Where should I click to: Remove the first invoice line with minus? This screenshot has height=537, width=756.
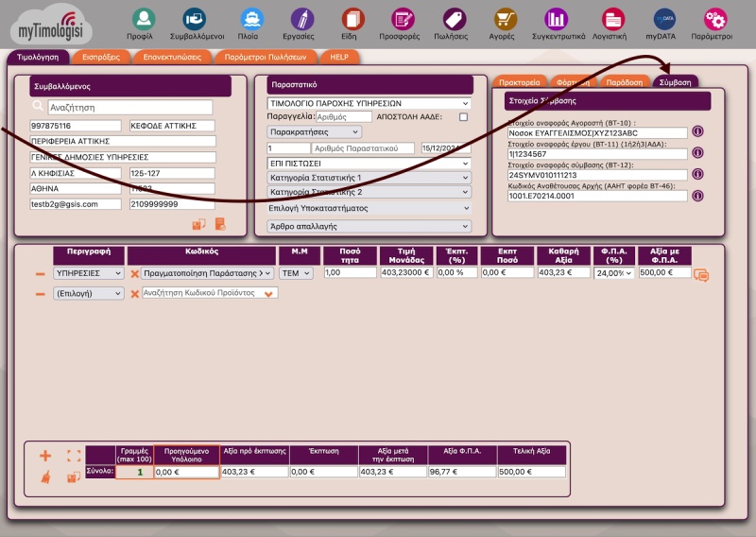tap(41, 273)
